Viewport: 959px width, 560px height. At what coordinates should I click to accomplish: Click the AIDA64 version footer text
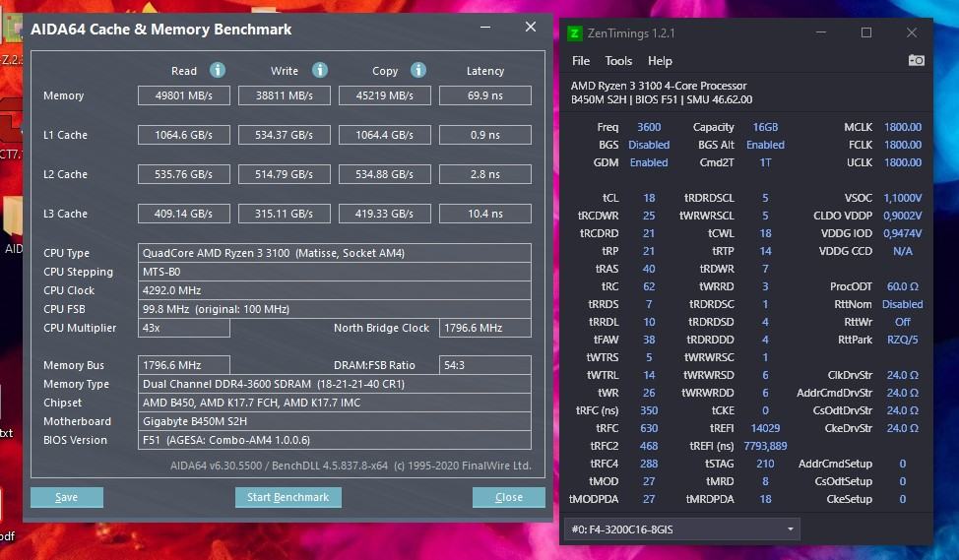click(x=351, y=466)
